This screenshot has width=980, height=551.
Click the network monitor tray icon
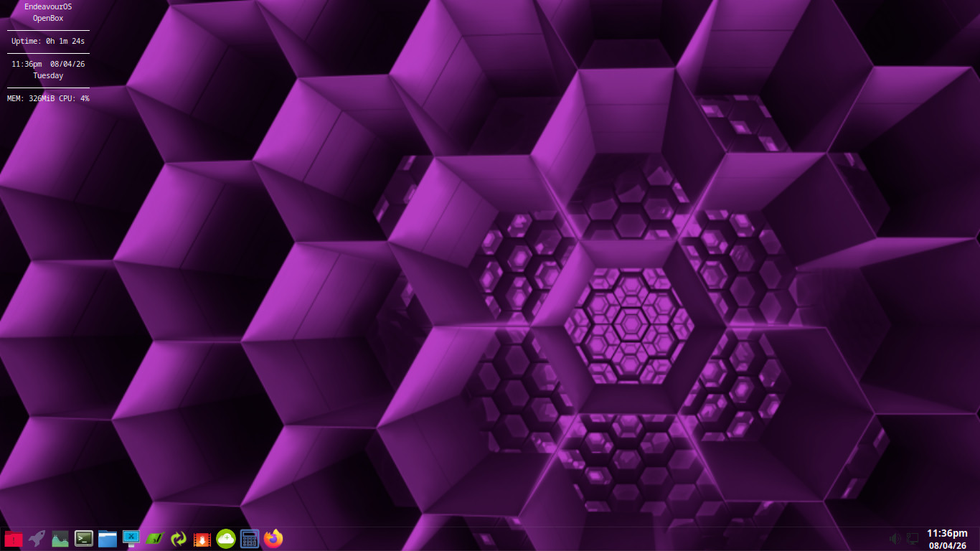[913, 539]
